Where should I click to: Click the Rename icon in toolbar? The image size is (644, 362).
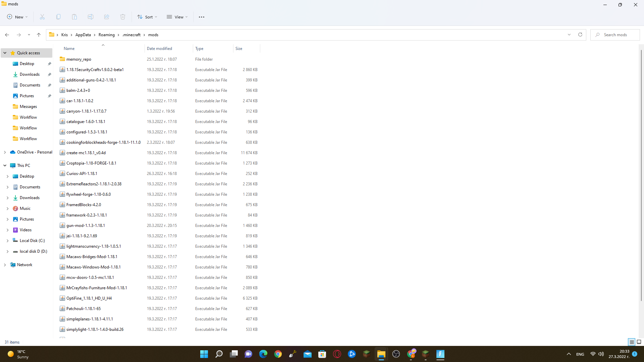(91, 17)
